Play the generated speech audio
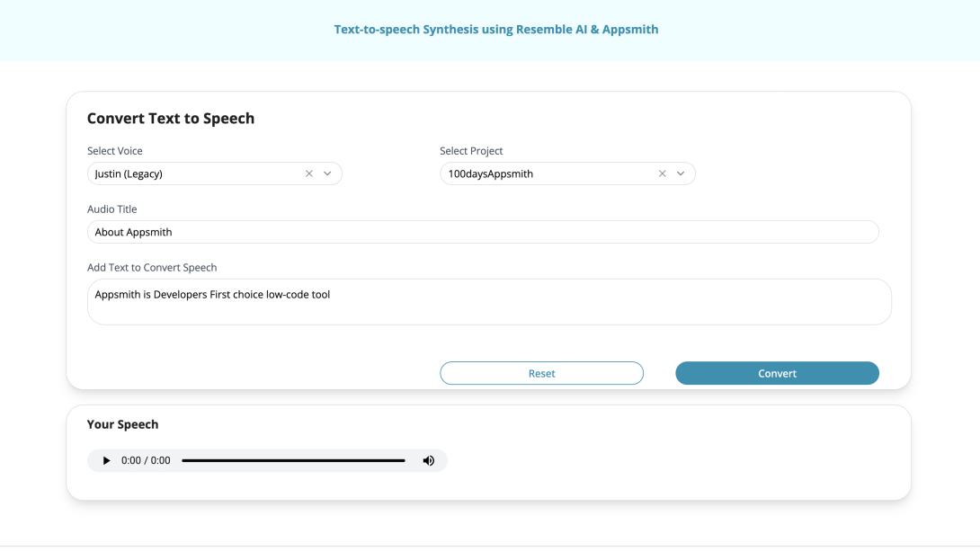 click(x=105, y=459)
